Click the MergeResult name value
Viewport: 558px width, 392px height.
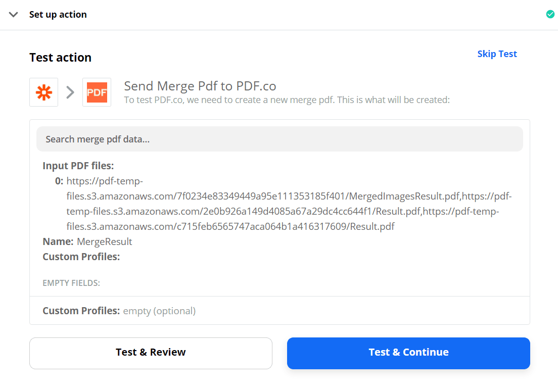pos(105,241)
